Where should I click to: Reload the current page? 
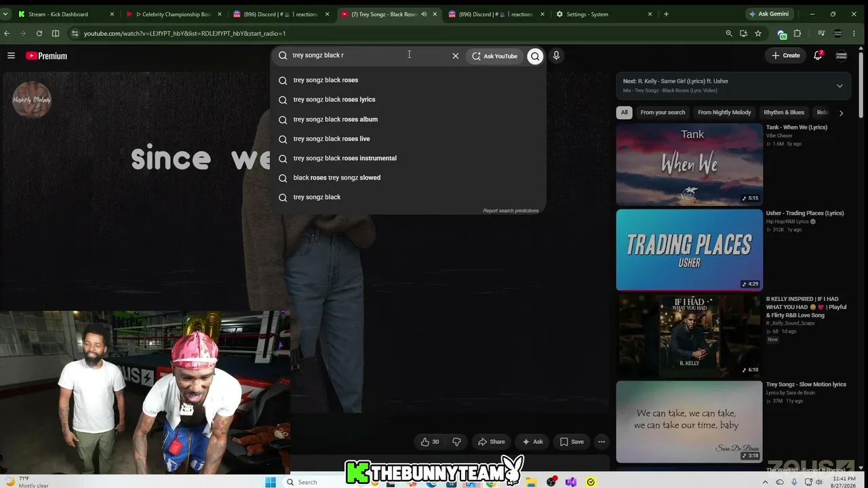pos(39,33)
